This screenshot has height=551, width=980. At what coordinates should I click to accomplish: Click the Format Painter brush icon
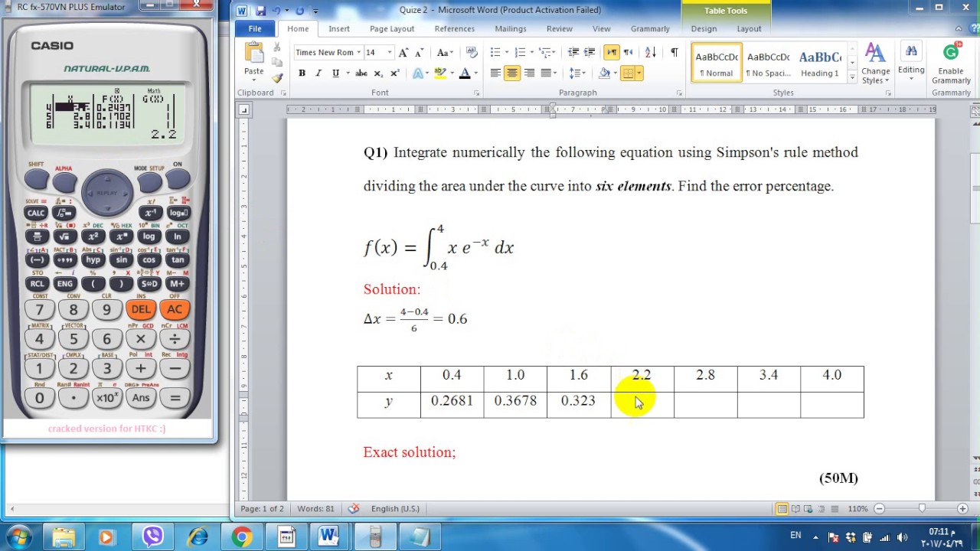(x=277, y=78)
